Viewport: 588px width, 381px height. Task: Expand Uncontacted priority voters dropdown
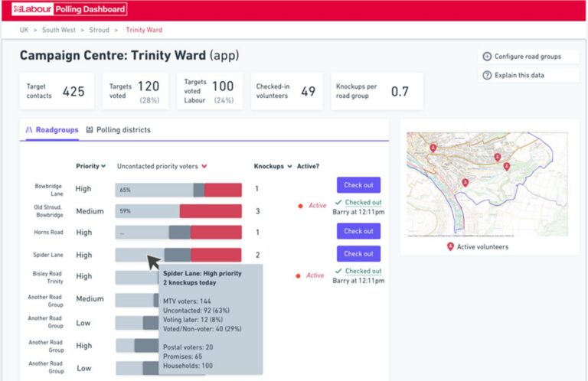(205, 166)
